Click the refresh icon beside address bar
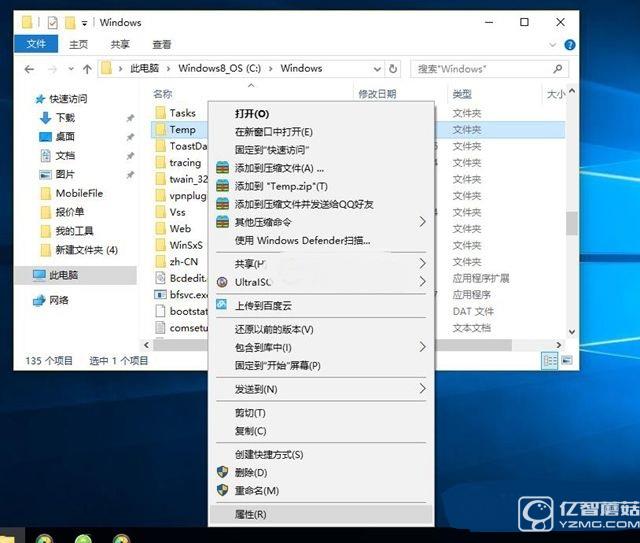 coord(393,69)
